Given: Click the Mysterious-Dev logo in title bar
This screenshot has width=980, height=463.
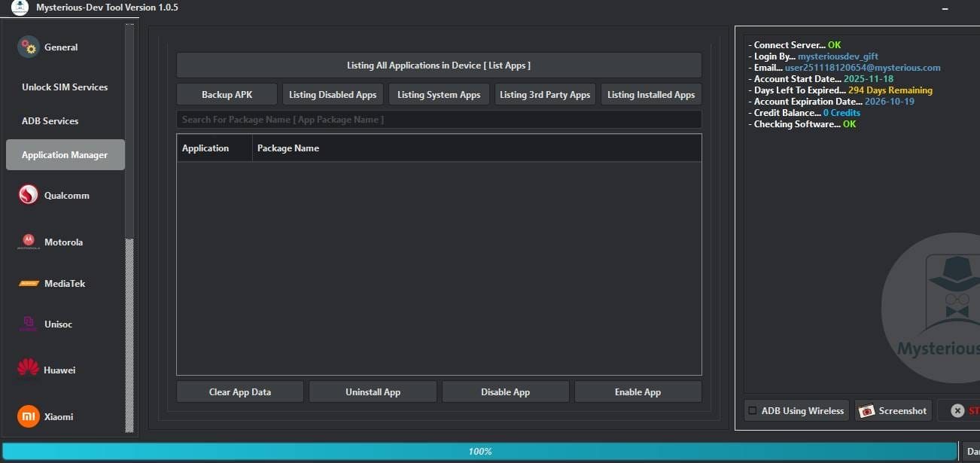Looking at the screenshot, I should [x=18, y=8].
